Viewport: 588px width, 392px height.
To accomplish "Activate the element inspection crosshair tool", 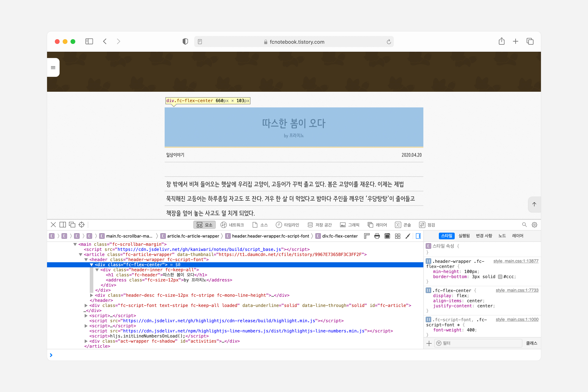I will (82, 224).
